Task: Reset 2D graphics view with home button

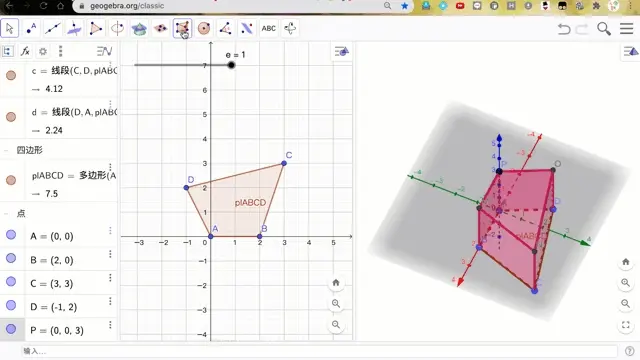Action: click(x=336, y=282)
